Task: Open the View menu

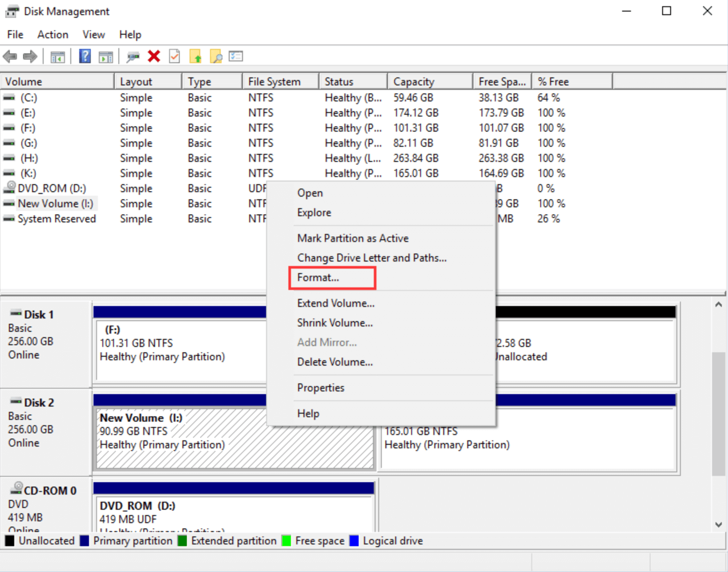Action: 93,34
